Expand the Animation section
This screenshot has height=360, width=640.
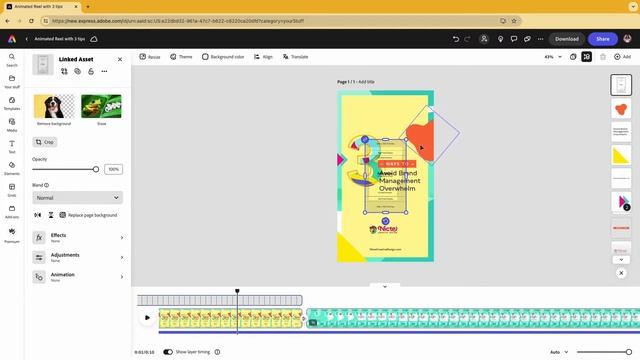pos(78,277)
